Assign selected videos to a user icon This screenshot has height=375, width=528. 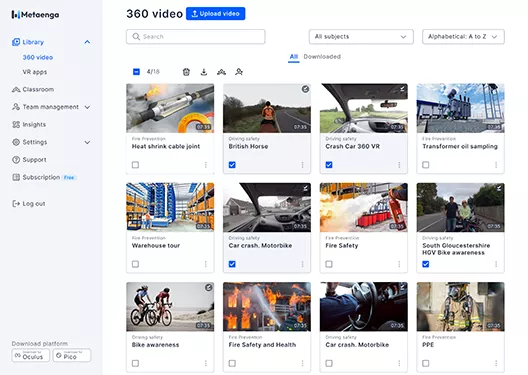pos(239,72)
